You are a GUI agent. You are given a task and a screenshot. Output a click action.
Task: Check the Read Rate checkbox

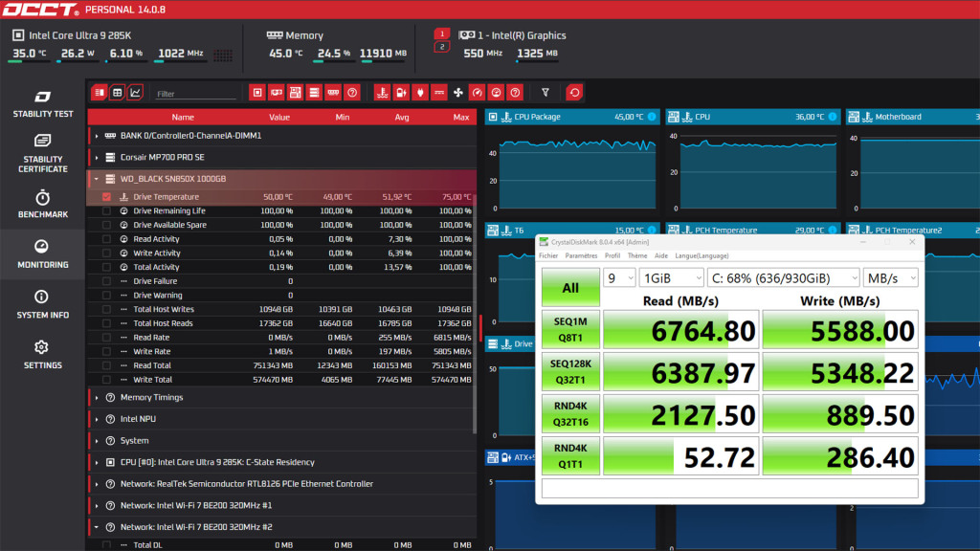pos(106,338)
